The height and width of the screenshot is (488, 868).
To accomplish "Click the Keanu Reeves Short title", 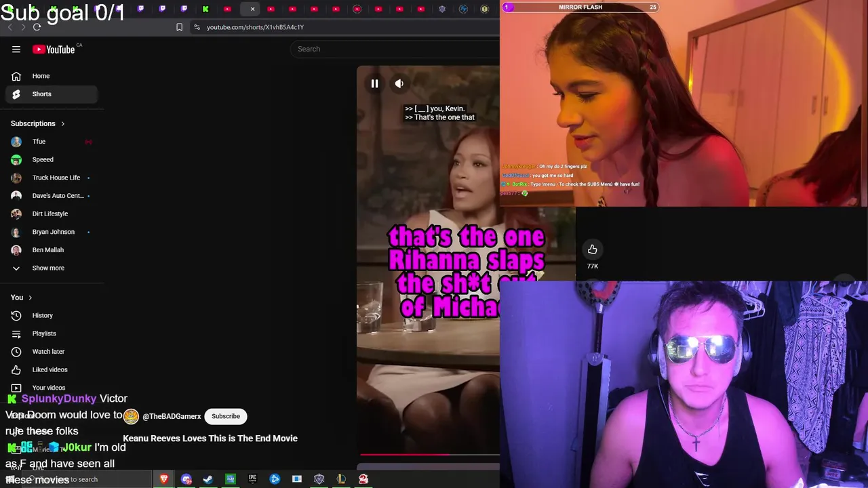I will (x=210, y=439).
